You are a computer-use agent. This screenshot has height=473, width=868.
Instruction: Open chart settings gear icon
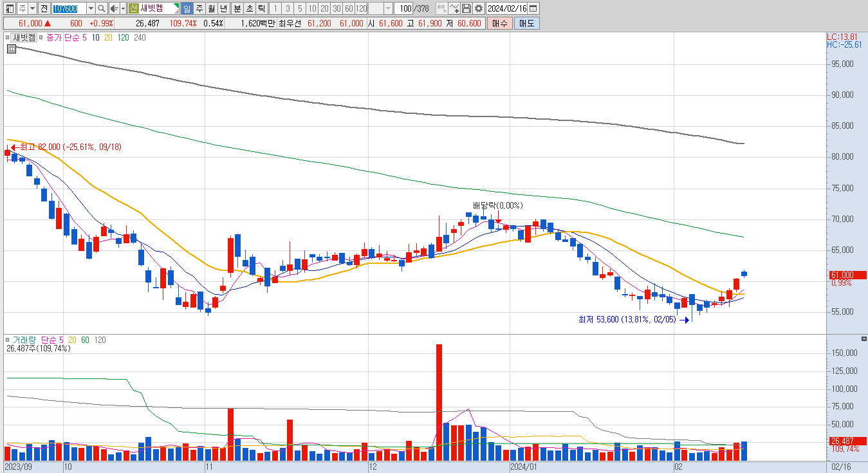tap(479, 8)
